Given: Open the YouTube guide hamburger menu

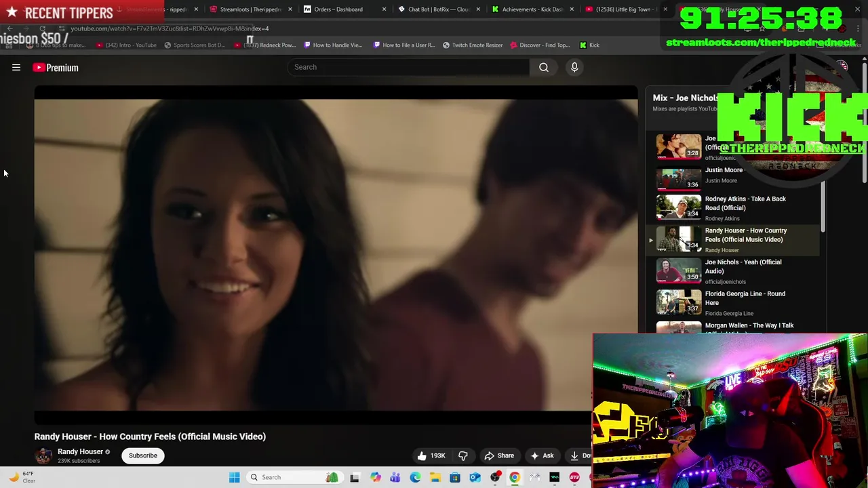Looking at the screenshot, I should click(16, 68).
